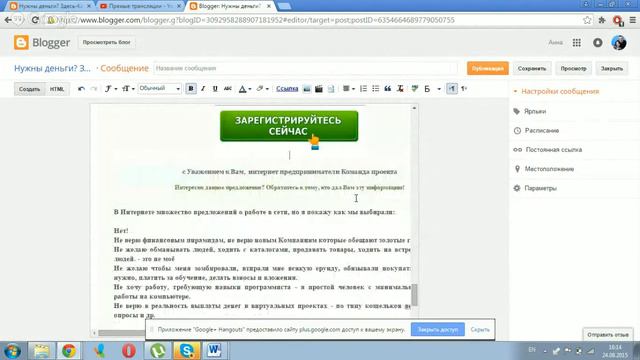640x360 pixels.
Task: Open the font size dropdown
Action: (x=128, y=89)
